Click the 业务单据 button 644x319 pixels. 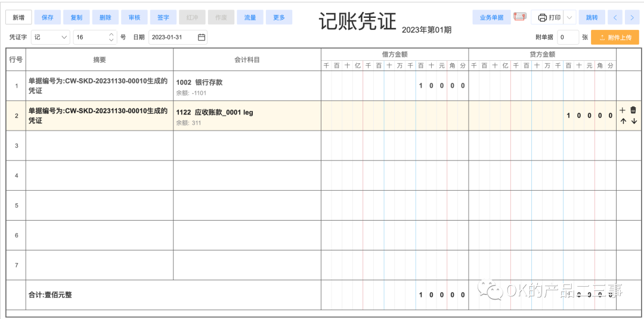(x=491, y=17)
